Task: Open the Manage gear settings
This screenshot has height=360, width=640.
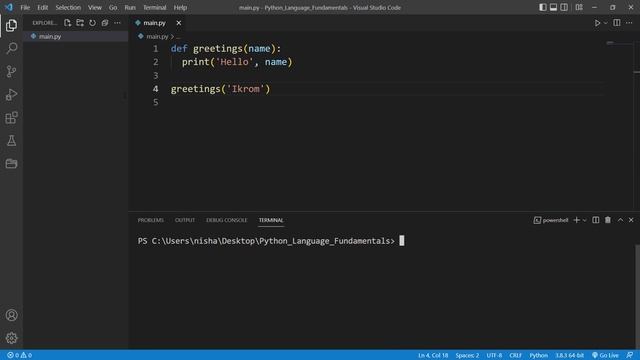Action: pos(11,338)
